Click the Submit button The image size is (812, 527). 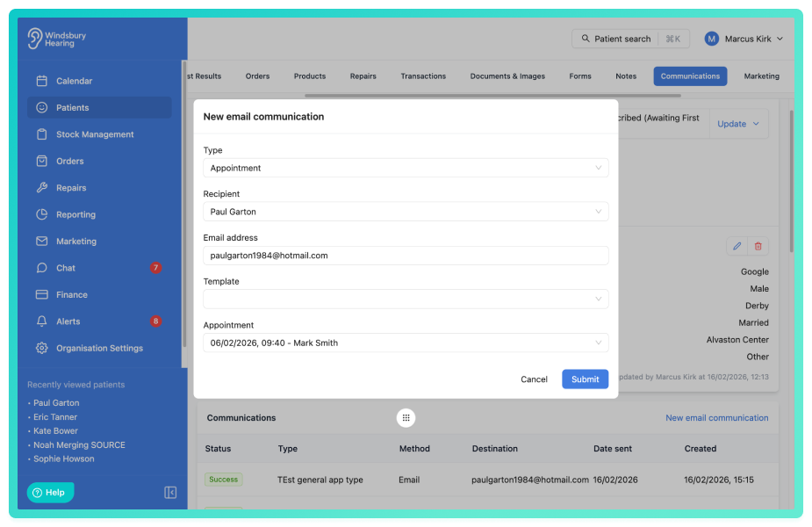tap(586, 379)
